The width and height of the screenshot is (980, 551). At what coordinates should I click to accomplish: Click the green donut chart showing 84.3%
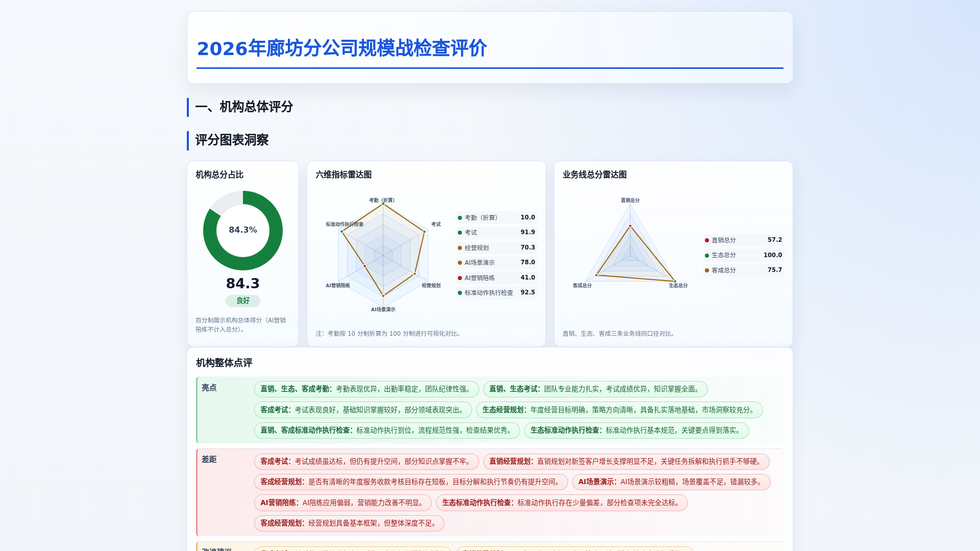(x=243, y=231)
